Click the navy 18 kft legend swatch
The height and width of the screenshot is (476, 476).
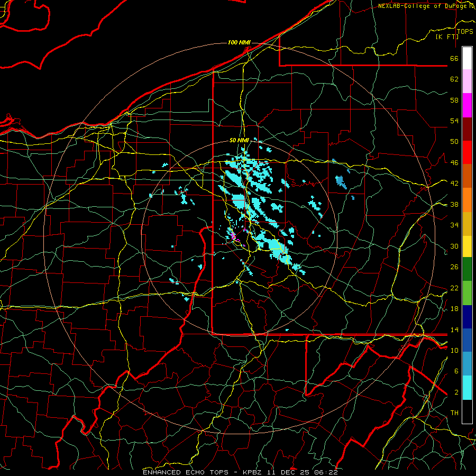tap(467, 317)
